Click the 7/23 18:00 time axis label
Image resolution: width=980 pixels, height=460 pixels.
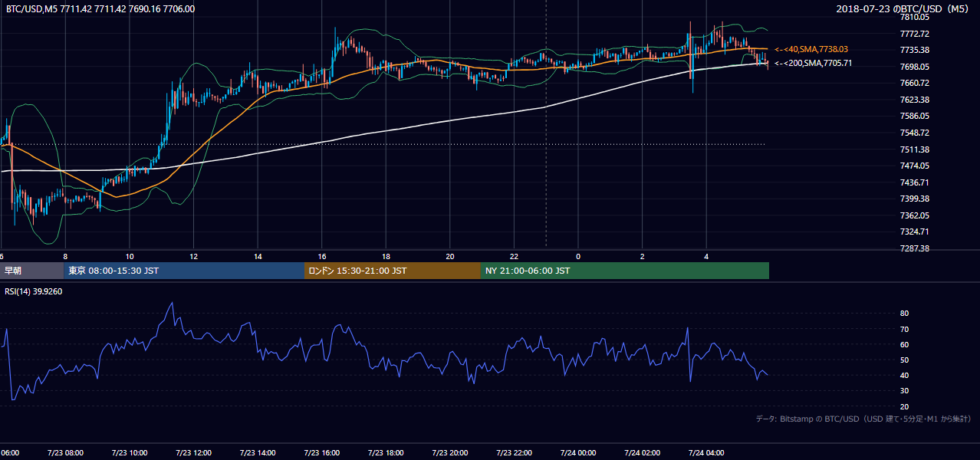click(386, 452)
